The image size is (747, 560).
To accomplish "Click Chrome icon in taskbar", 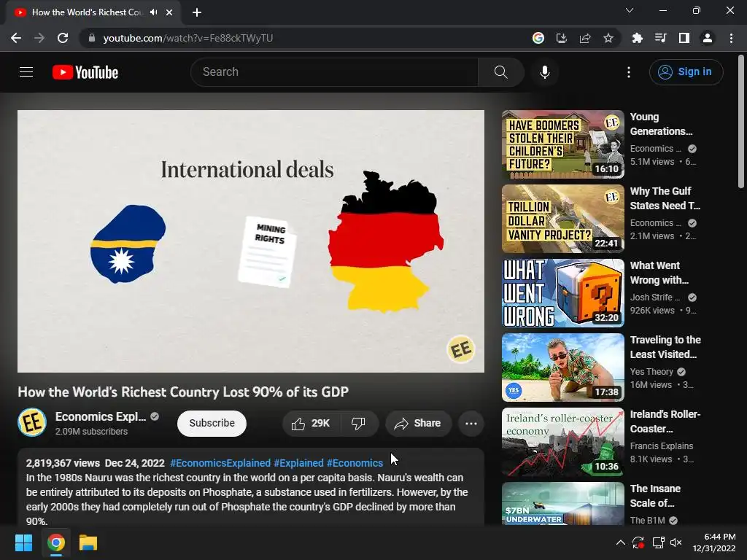I will pos(55,542).
